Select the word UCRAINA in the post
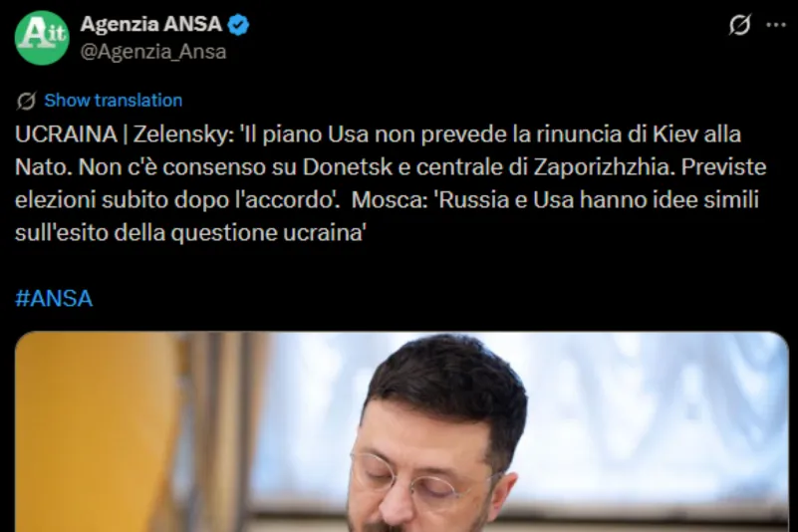This screenshot has width=798, height=532. point(66,134)
